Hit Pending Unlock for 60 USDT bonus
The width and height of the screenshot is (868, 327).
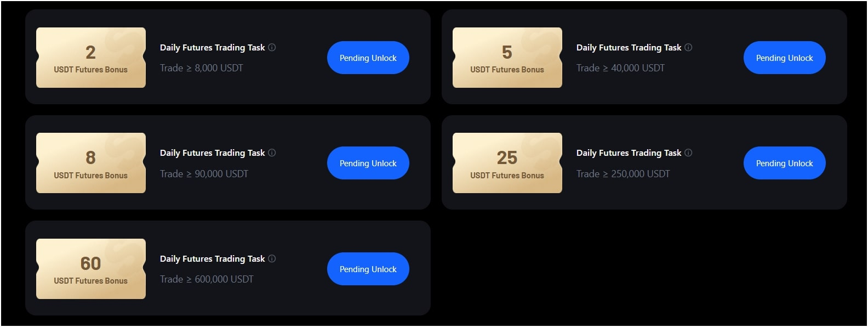click(x=368, y=269)
